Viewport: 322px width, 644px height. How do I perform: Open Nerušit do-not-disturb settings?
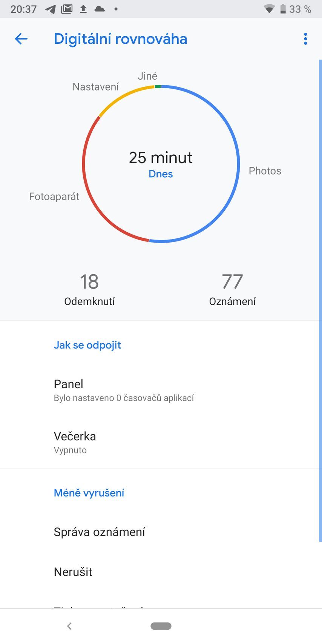tap(73, 572)
